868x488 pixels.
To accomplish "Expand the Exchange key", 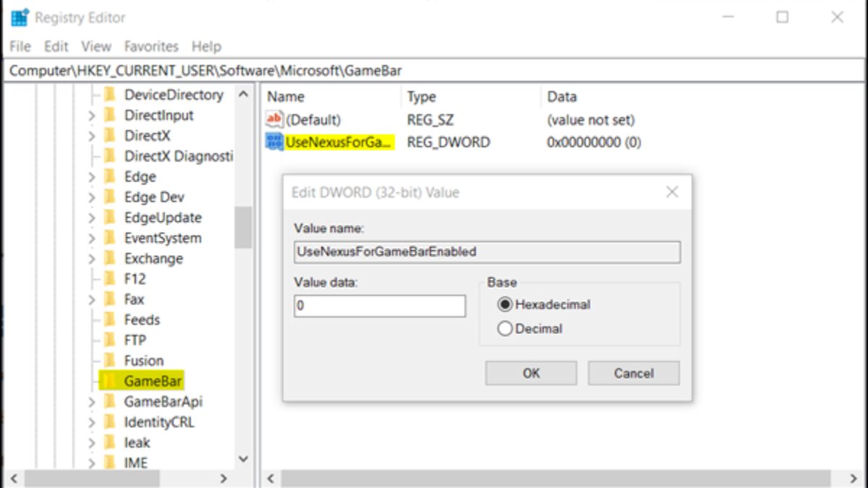I will pyautogui.click(x=92, y=259).
